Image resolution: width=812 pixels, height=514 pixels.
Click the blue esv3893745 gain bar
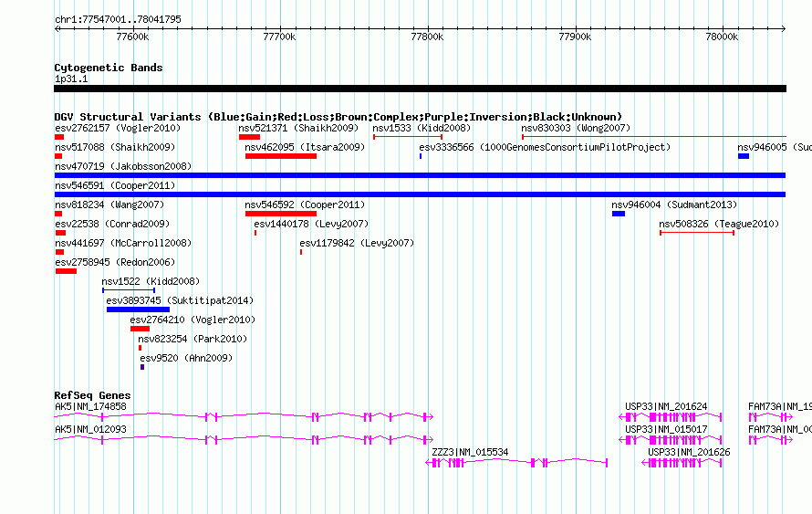[139, 309]
